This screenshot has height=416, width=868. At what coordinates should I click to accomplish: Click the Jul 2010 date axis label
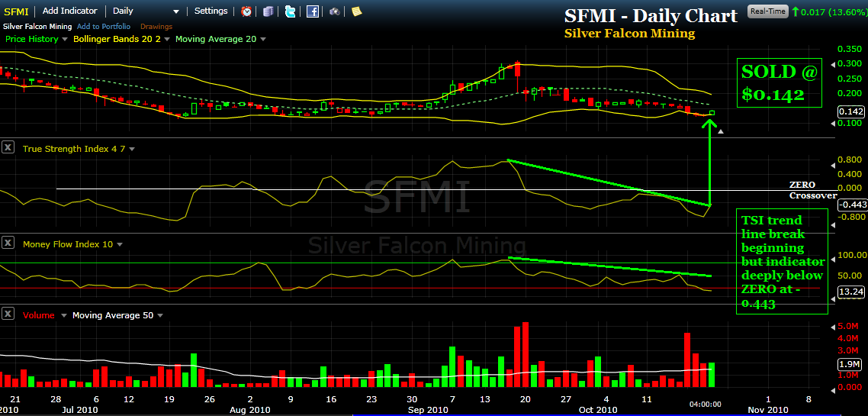[79, 409]
